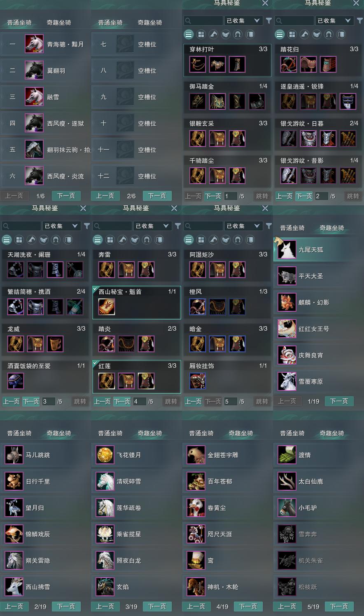The image size is (364, 616).
Task: Select the 太白仙鹿 antler mount icon
Action: [x=287, y=481]
